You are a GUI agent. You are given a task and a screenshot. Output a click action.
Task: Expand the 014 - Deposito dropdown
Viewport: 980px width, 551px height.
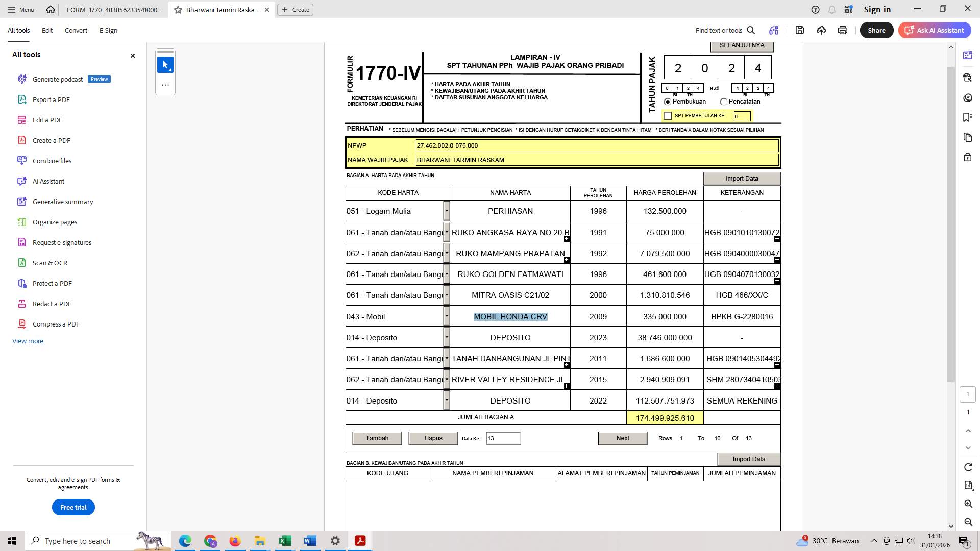(447, 337)
